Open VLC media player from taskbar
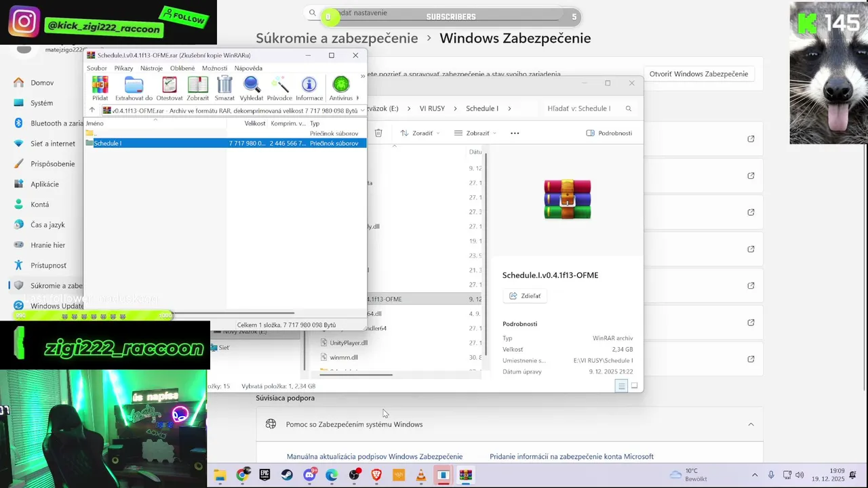868x488 pixels. coord(421,475)
